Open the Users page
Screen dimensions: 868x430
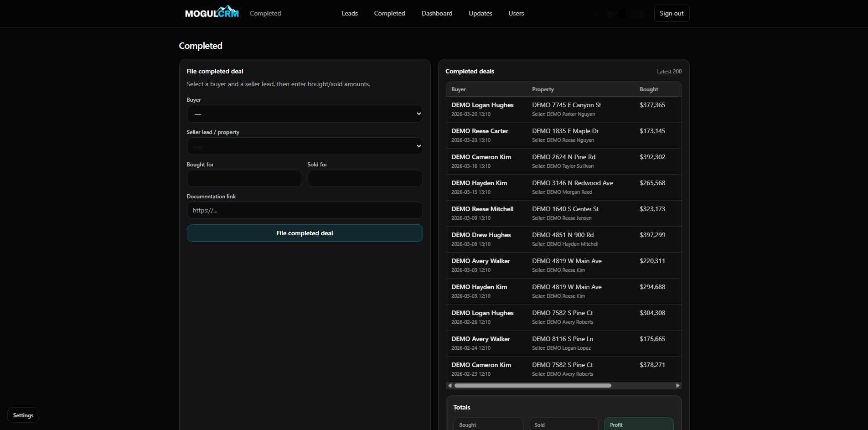click(x=516, y=13)
